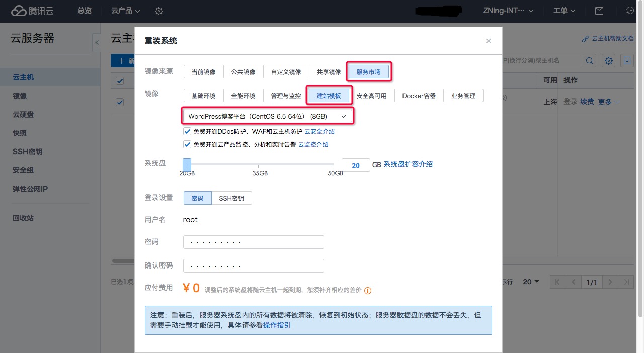The width and height of the screenshot is (644, 353).
Task: Click the system disk size field
Action: point(356,165)
